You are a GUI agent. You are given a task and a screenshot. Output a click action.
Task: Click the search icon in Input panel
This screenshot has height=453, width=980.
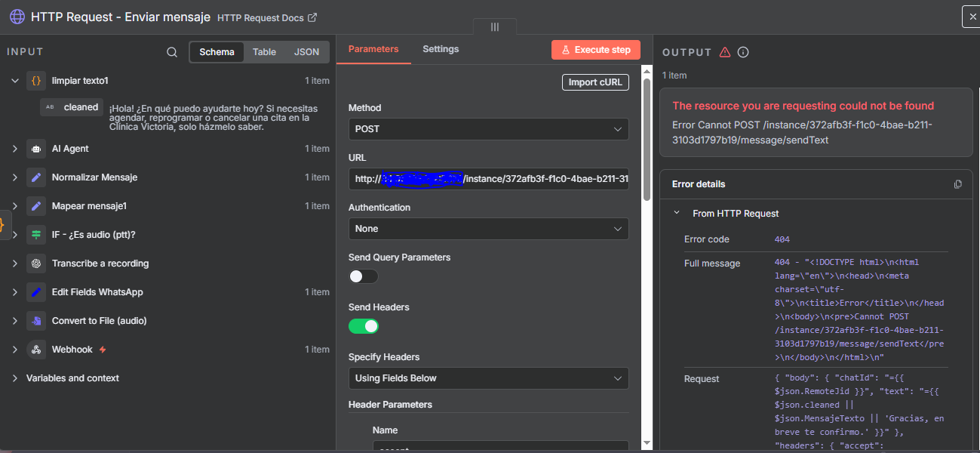(172, 52)
